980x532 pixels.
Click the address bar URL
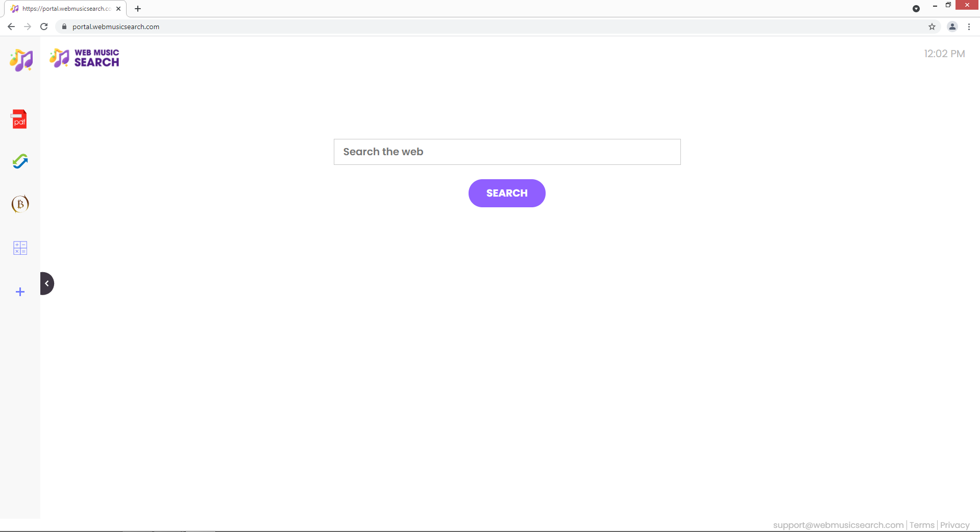[116, 27]
